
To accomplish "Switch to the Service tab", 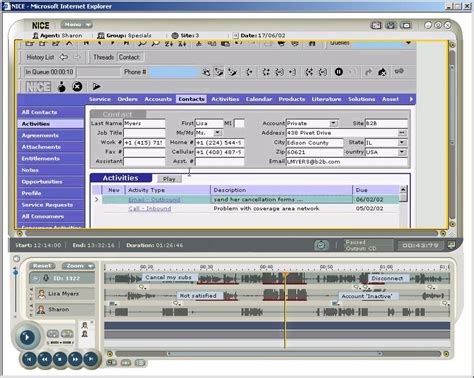I will [100, 99].
